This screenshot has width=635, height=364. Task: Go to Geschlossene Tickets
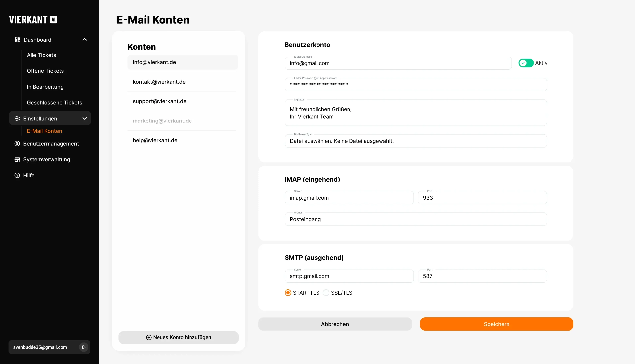[x=54, y=102]
